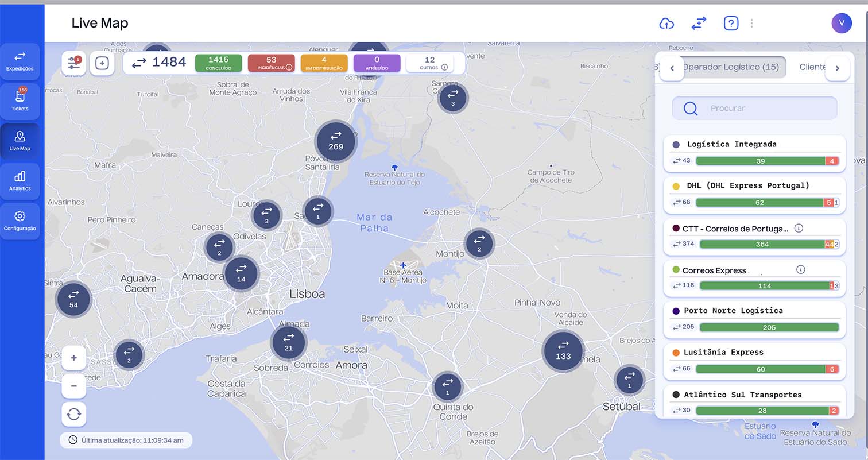The height and width of the screenshot is (460, 868).
Task: Click the 53 INCIDÊNCIAS status button
Action: 272,63
